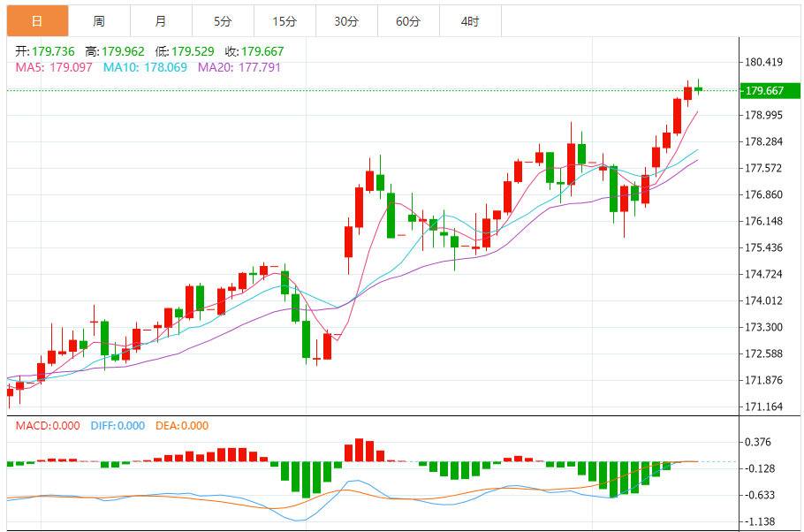Click the MA5: 179.097 label
This screenshot has width=804, height=532.
click(x=54, y=67)
